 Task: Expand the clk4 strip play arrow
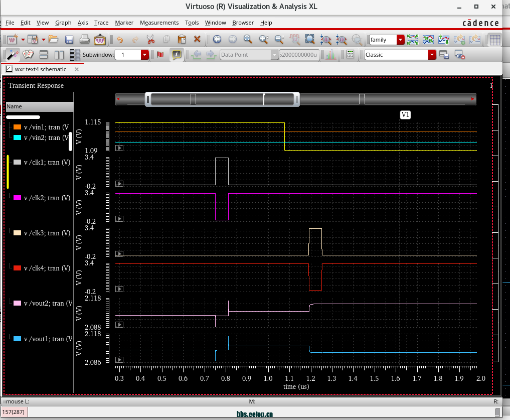[x=119, y=289]
